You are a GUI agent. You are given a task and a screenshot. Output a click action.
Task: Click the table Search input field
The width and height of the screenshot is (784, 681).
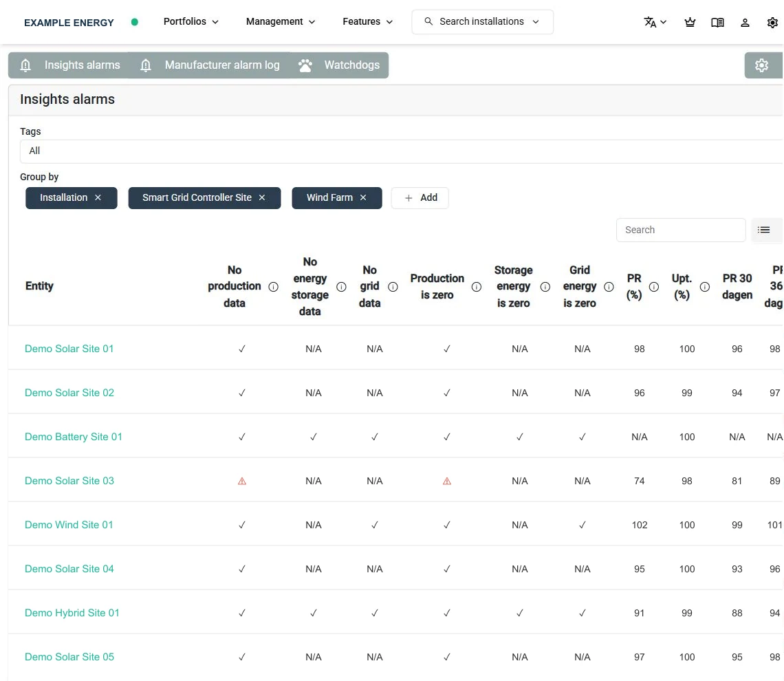(x=681, y=230)
